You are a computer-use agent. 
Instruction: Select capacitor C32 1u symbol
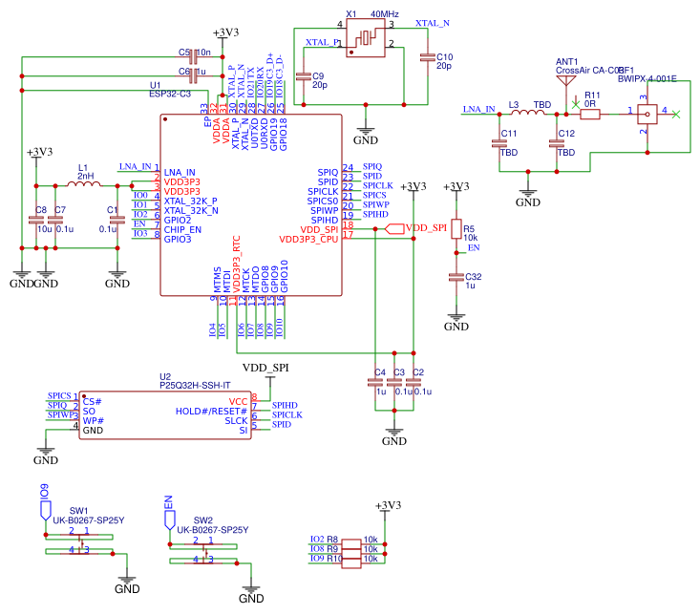[x=456, y=277]
